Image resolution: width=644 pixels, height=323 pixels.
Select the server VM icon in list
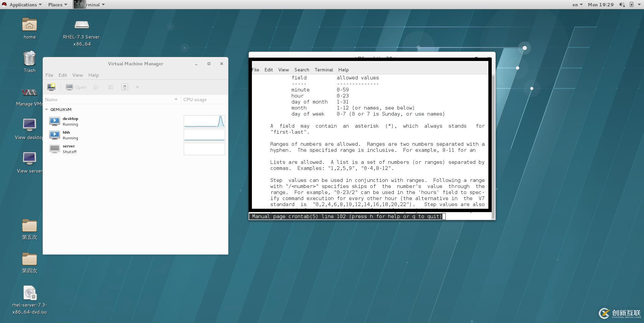(55, 149)
